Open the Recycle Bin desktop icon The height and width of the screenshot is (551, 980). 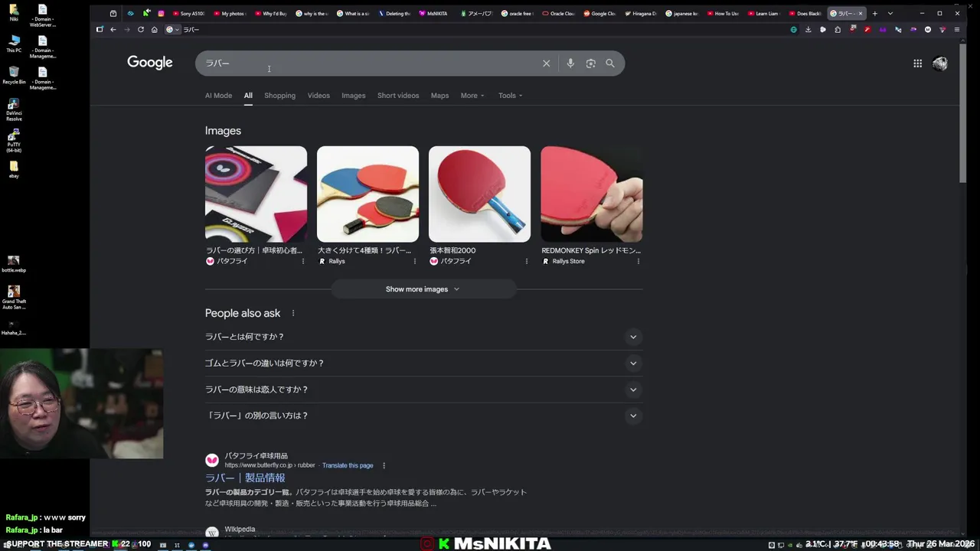14,75
